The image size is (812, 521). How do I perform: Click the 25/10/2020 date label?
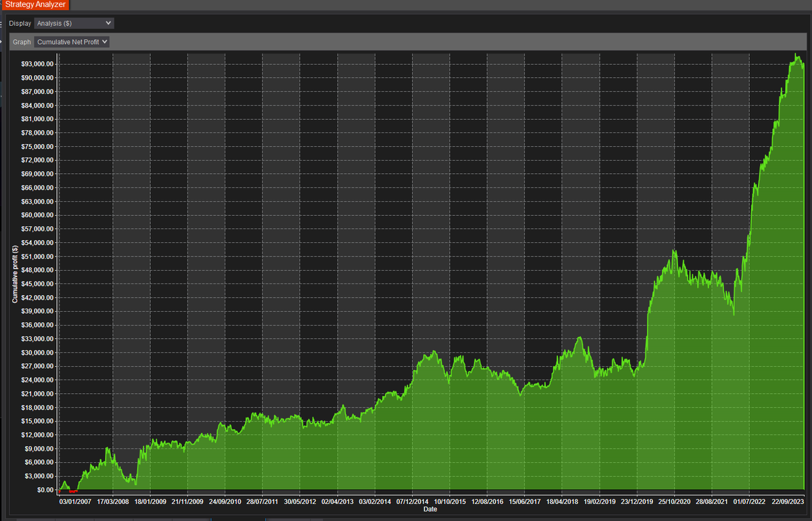pos(674,501)
